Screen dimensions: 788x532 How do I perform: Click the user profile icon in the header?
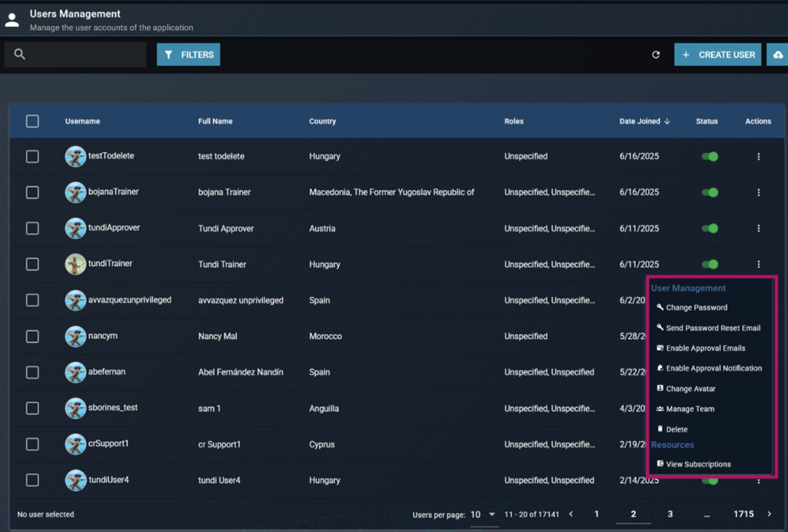12,18
